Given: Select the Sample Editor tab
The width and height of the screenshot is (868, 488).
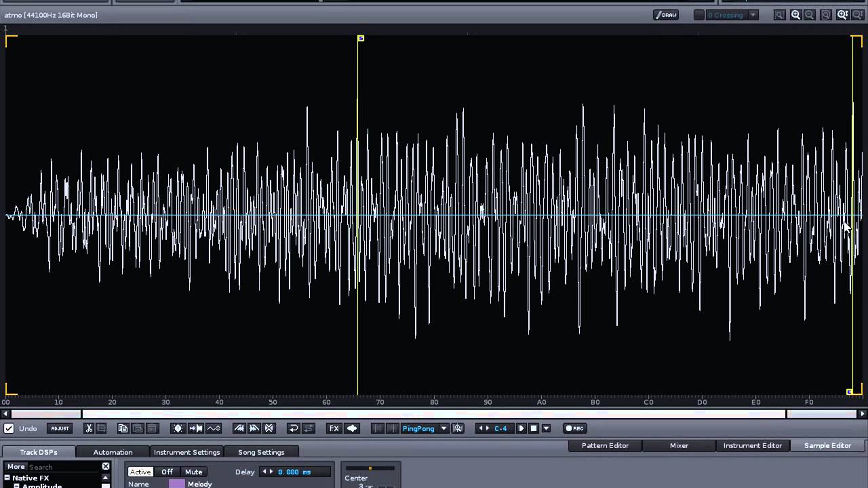Looking at the screenshot, I should (x=827, y=445).
